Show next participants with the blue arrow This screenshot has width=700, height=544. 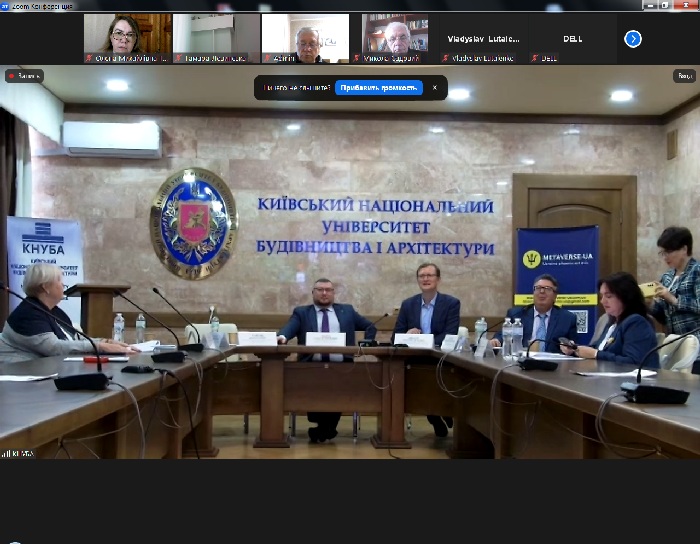click(x=632, y=39)
